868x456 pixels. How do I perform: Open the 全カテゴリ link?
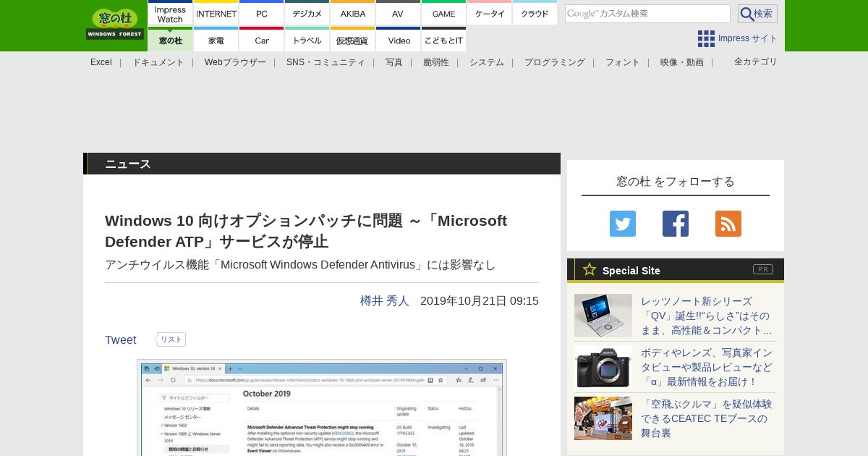(756, 62)
